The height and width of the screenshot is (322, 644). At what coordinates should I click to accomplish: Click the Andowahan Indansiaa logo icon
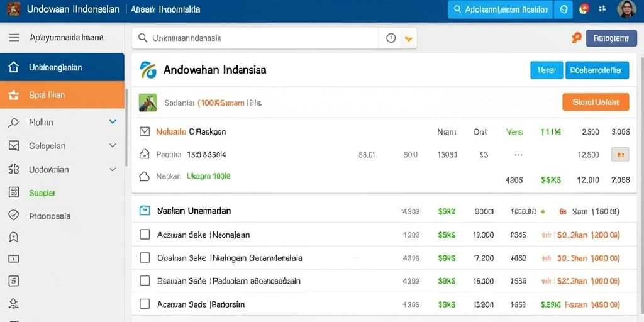coord(148,70)
